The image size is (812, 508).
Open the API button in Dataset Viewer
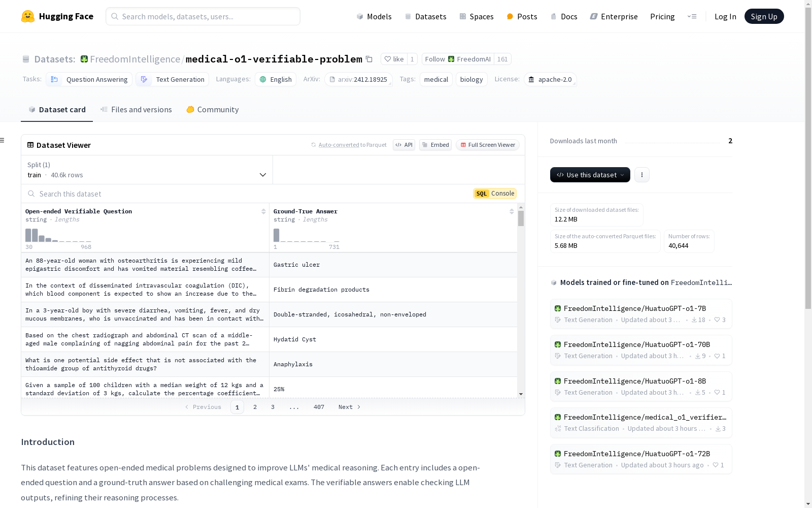(x=404, y=145)
